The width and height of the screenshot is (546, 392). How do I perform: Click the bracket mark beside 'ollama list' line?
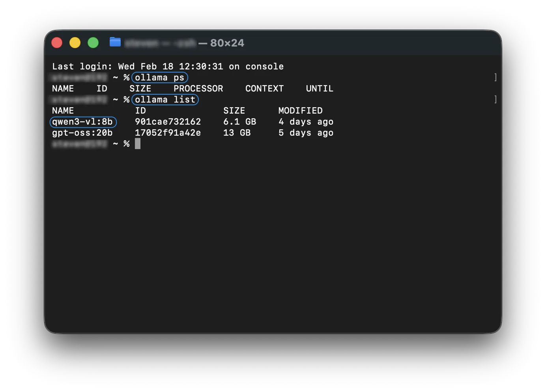pyautogui.click(x=496, y=100)
